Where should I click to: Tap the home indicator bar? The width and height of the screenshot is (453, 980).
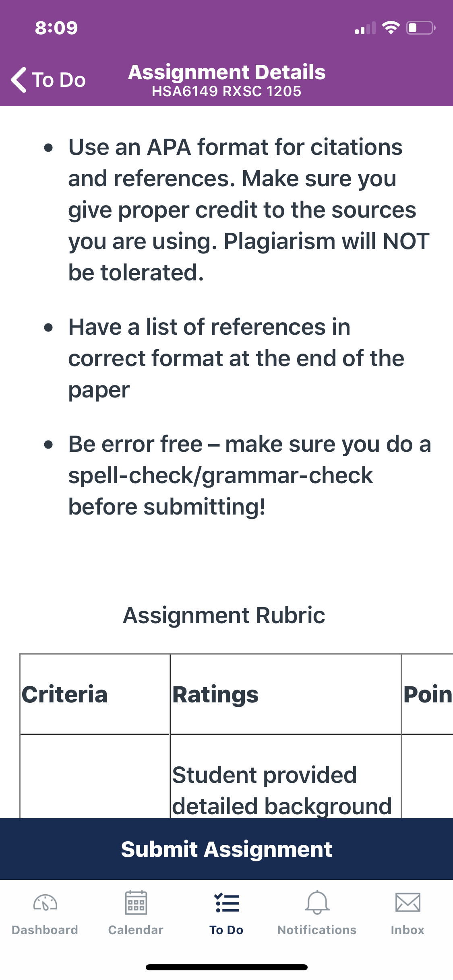[x=227, y=967]
